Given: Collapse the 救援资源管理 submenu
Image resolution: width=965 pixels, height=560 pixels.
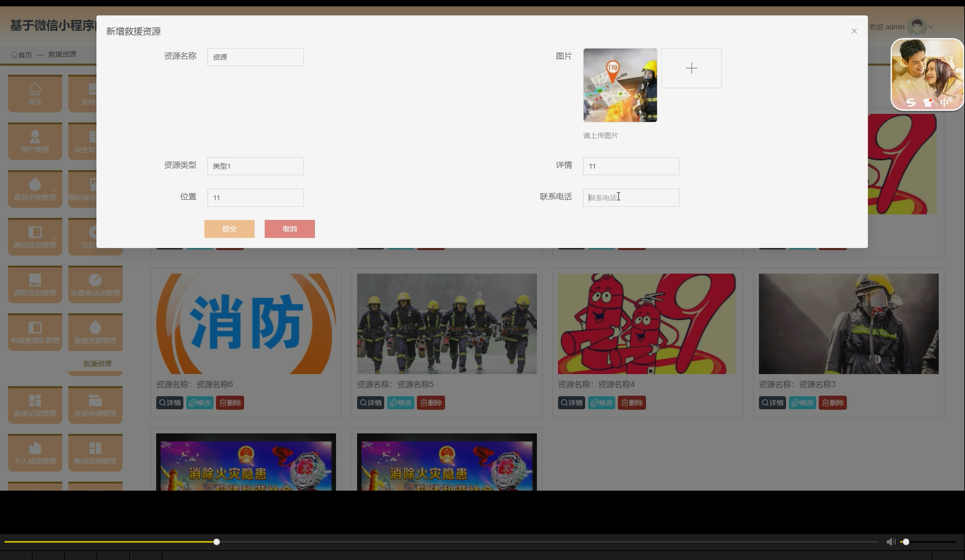Looking at the screenshot, I should [95, 332].
